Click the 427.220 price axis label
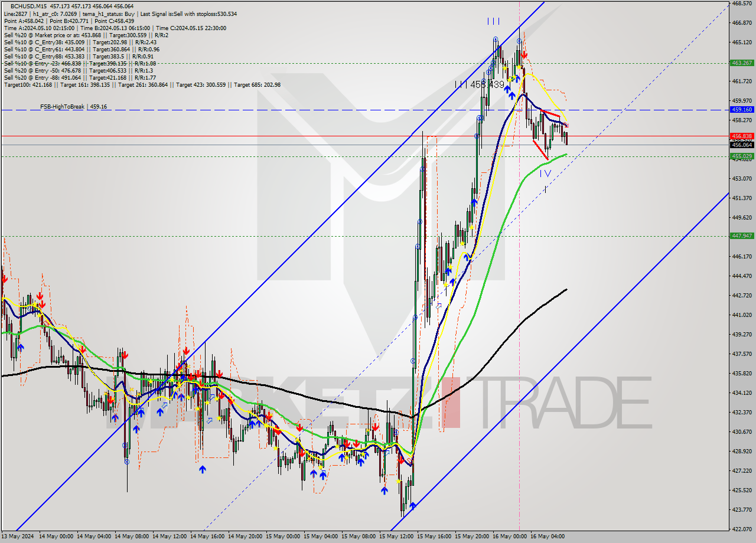The image size is (756, 543). tap(741, 471)
